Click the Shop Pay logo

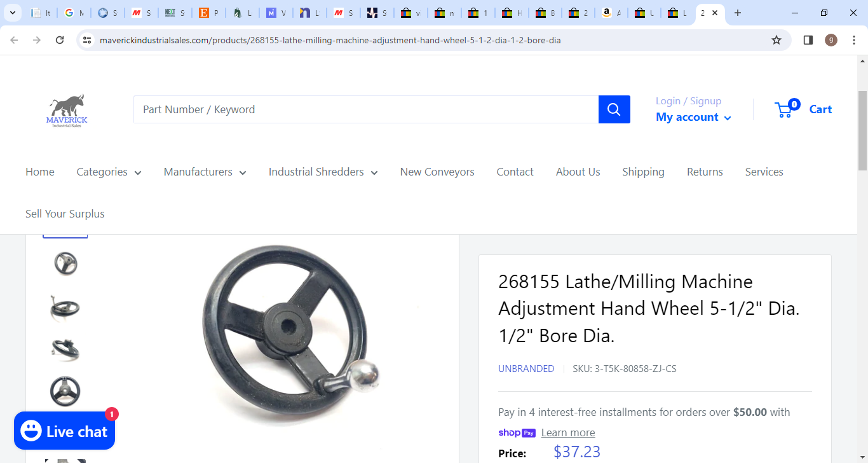click(x=517, y=432)
